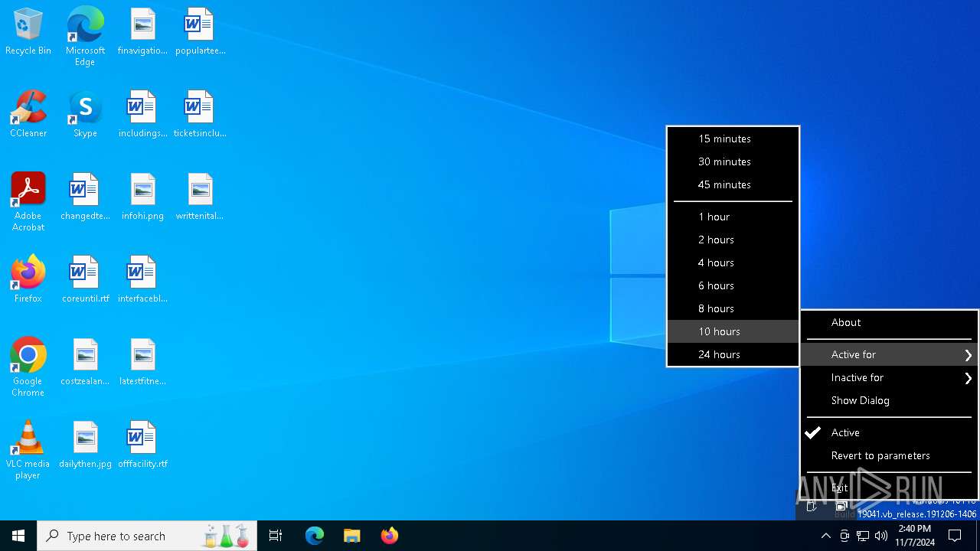
Task: Set active for 10 hours
Action: point(733,331)
